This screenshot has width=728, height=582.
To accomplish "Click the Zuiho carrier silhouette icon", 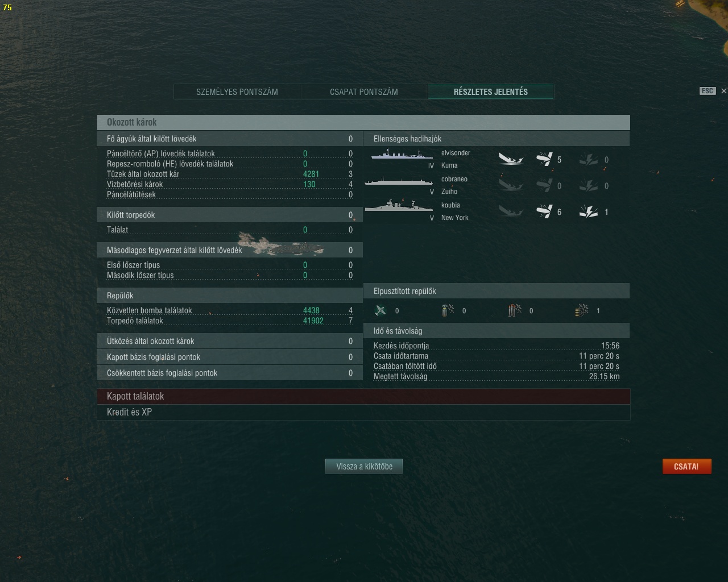I will point(398,181).
